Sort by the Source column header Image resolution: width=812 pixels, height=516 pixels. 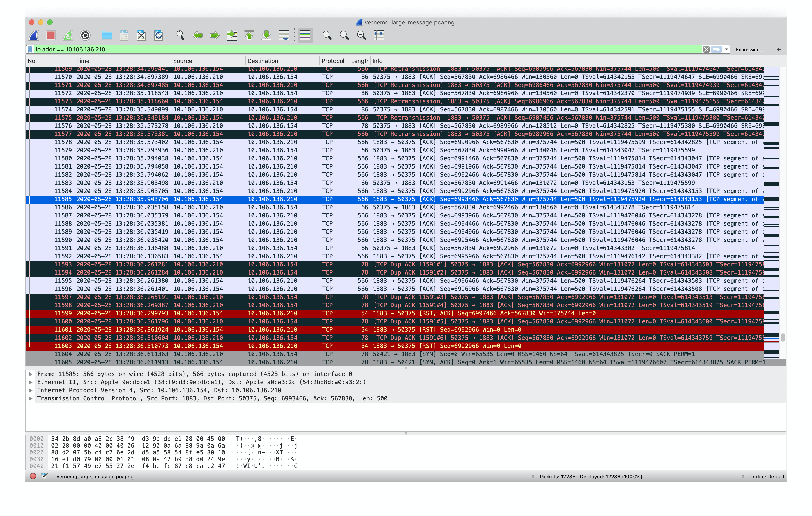pos(182,61)
